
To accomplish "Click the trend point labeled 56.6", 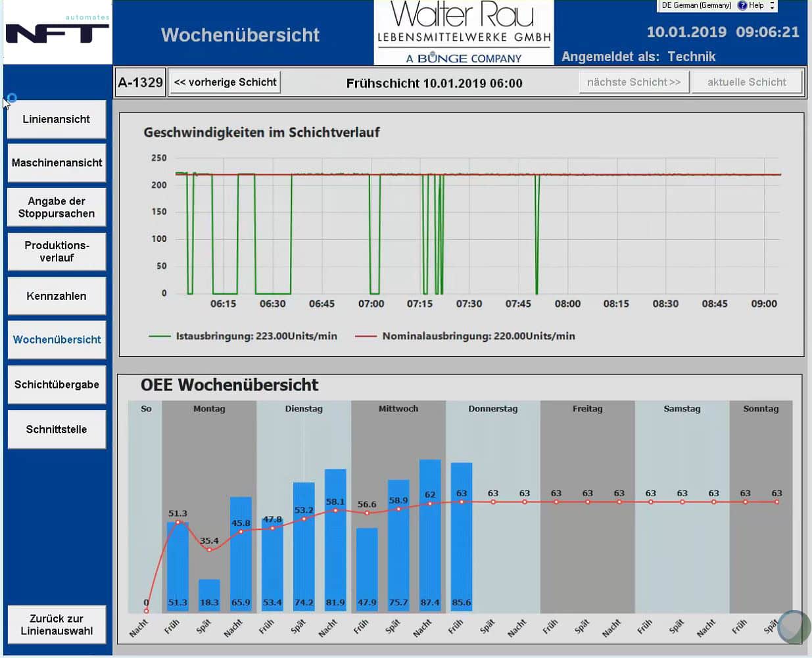I will 367,513.
